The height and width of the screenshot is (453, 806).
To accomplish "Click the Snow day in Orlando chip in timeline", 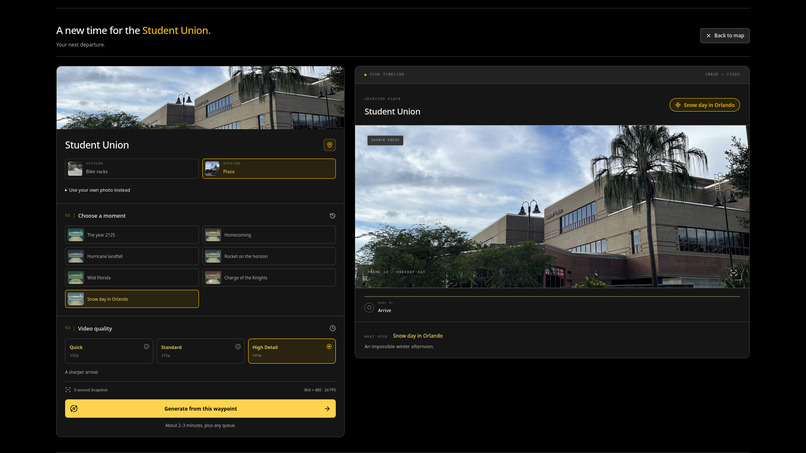I will [705, 105].
